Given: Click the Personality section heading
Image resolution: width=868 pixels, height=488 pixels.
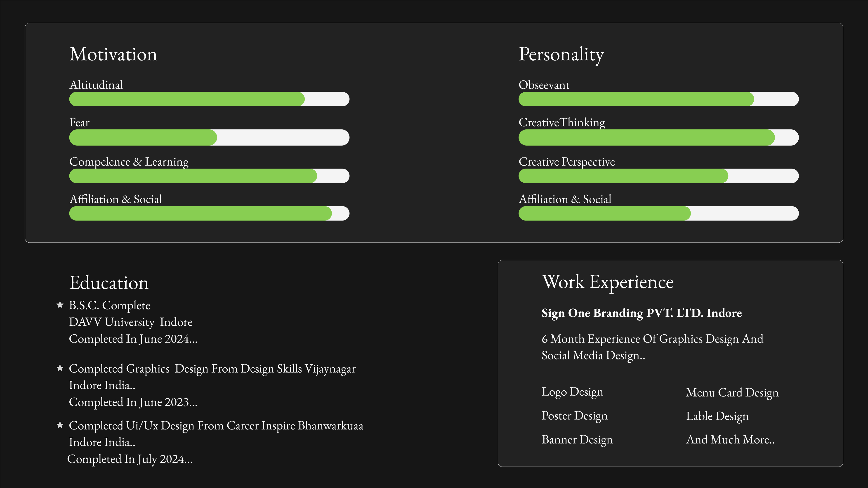Looking at the screenshot, I should tap(561, 54).
